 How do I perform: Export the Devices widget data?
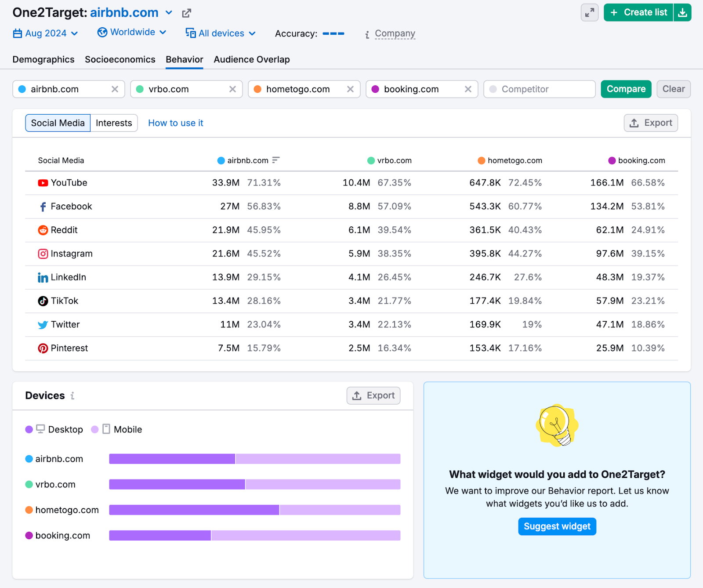(373, 396)
